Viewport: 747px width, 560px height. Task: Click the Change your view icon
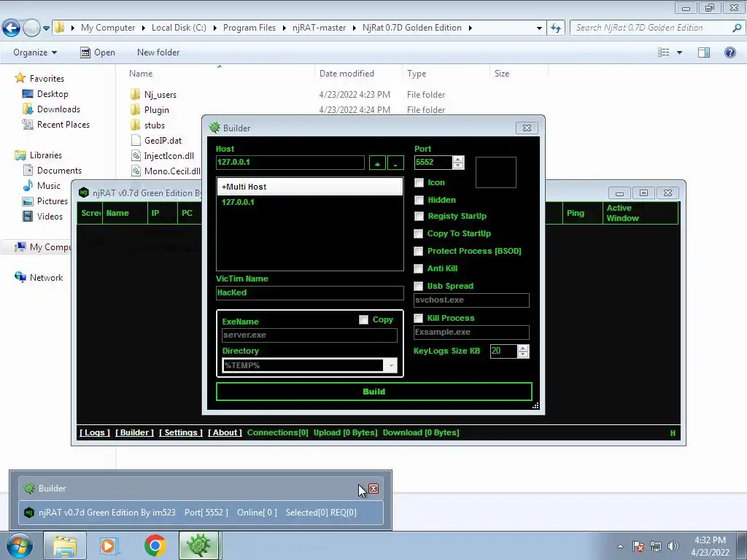point(664,52)
